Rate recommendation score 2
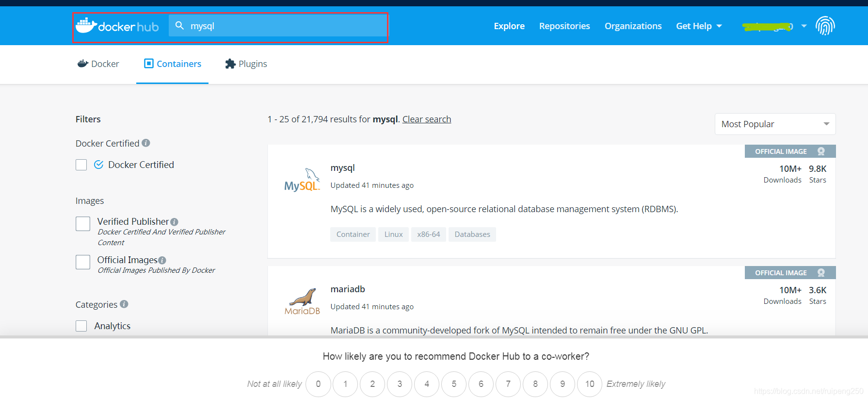The height and width of the screenshot is (400, 868). pyautogui.click(x=372, y=384)
